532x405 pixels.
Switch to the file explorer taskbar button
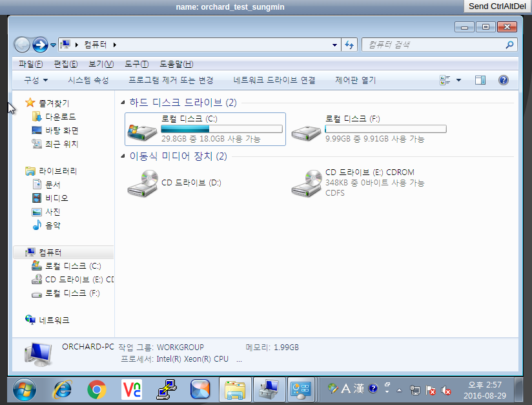(x=235, y=389)
